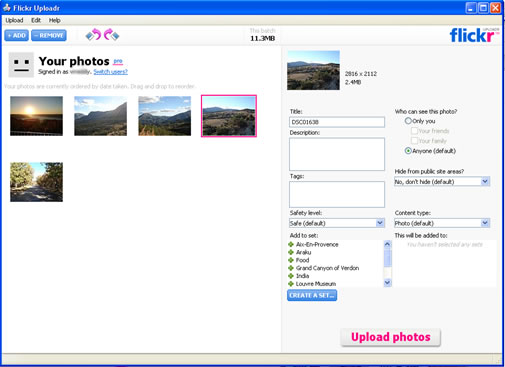Click the Description text area
The height and width of the screenshot is (367, 505).
(337, 154)
